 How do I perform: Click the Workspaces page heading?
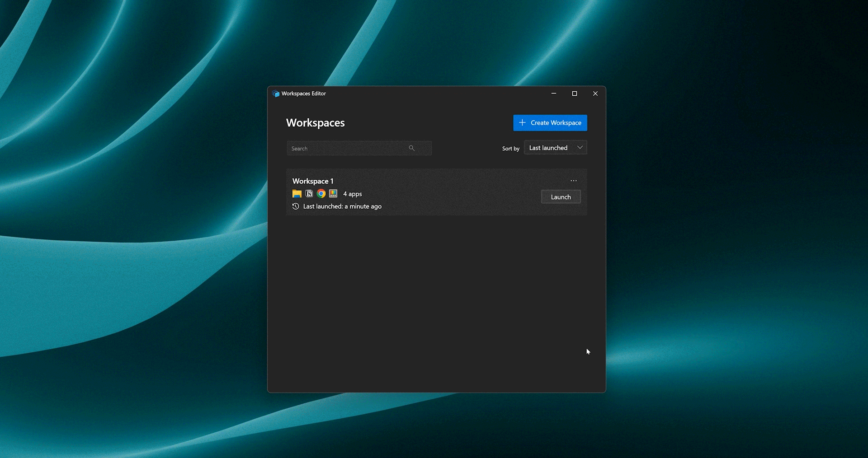[315, 123]
